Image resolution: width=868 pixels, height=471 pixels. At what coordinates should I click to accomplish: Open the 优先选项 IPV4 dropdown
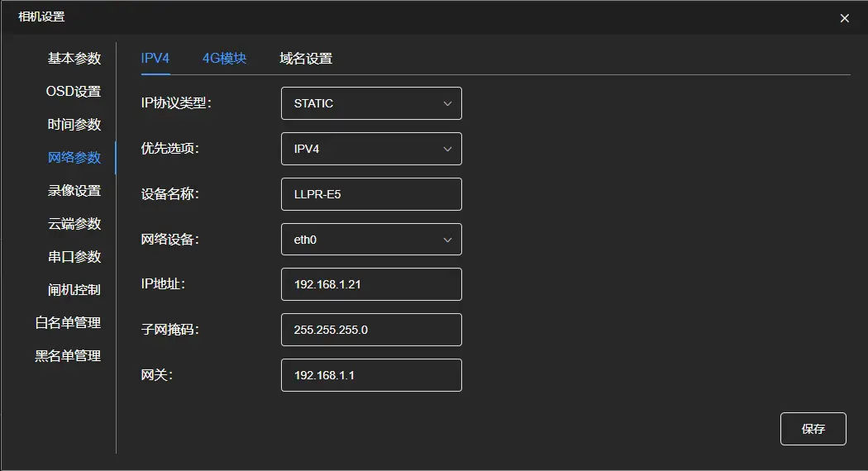click(371, 149)
